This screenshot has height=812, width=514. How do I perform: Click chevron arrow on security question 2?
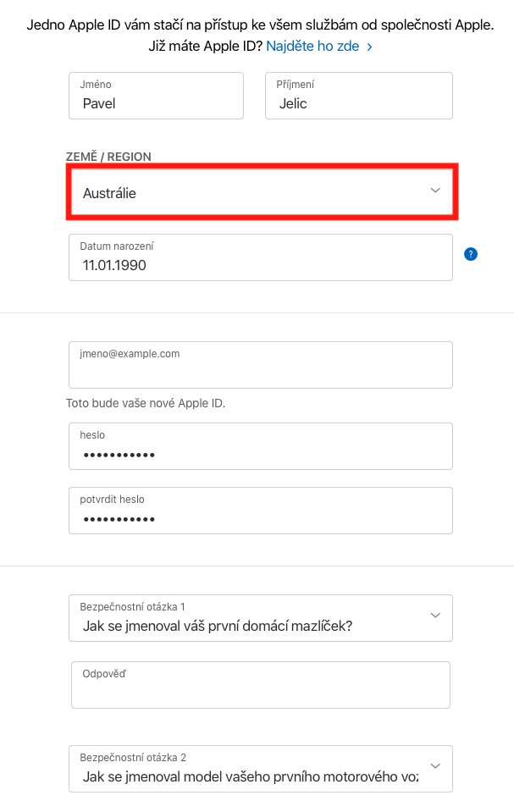point(435,765)
